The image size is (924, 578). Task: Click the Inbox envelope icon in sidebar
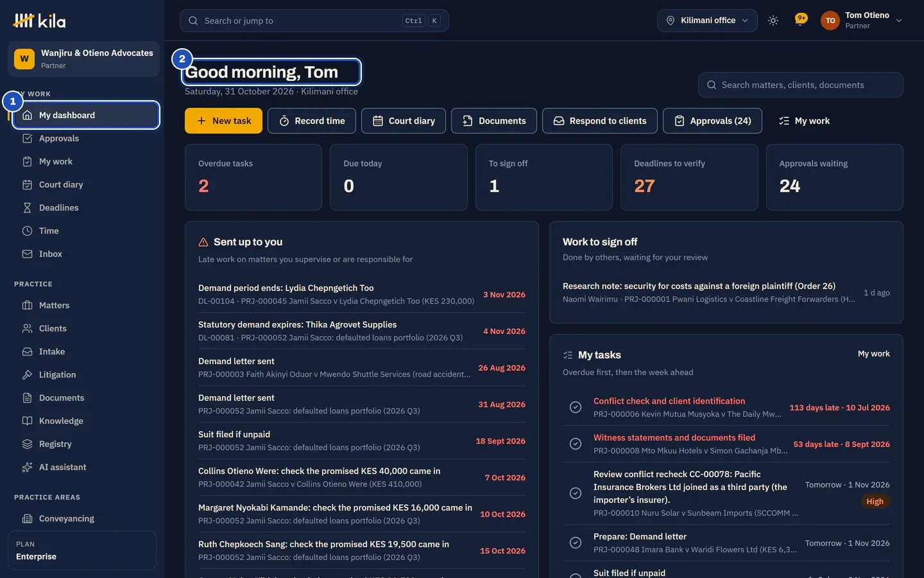(27, 254)
